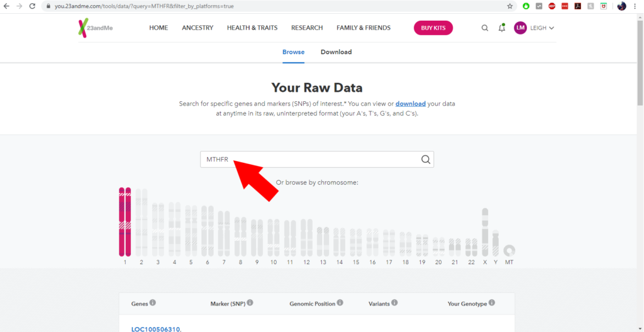The height and width of the screenshot is (332, 644).
Task: Expand the LEIGH account dropdown
Action: tap(534, 28)
